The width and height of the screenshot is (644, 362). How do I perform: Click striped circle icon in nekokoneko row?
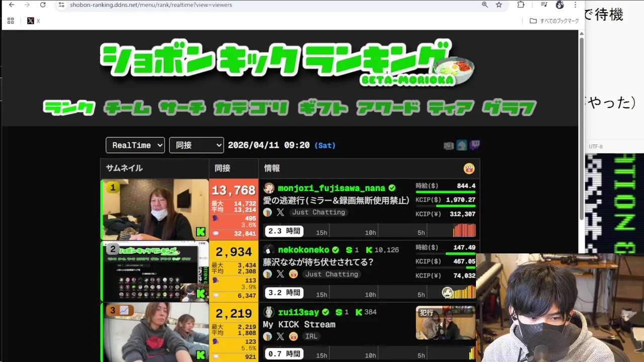pos(268,274)
